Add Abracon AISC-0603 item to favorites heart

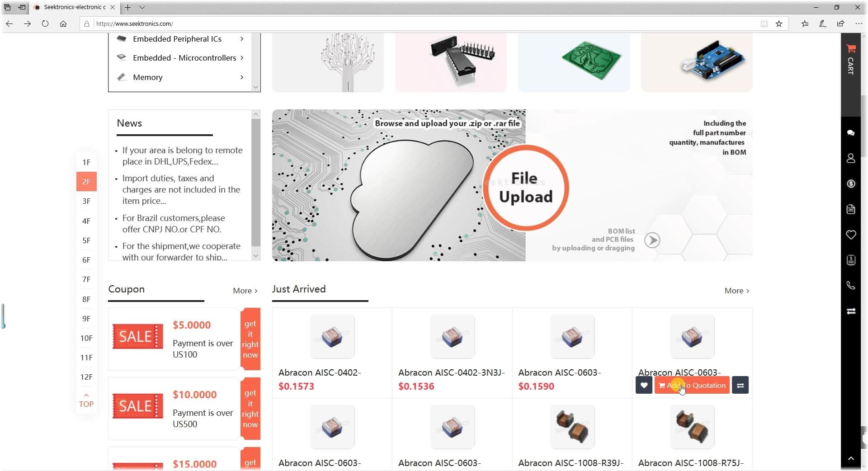(644, 385)
